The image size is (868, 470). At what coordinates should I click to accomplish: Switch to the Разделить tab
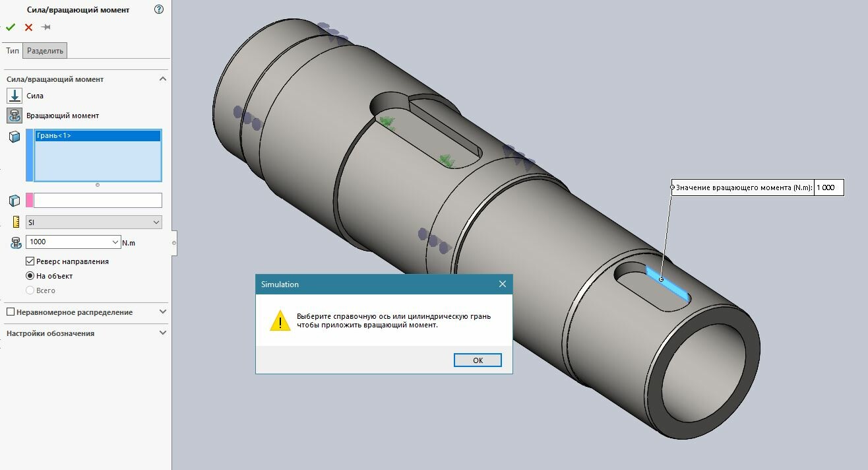click(x=45, y=51)
